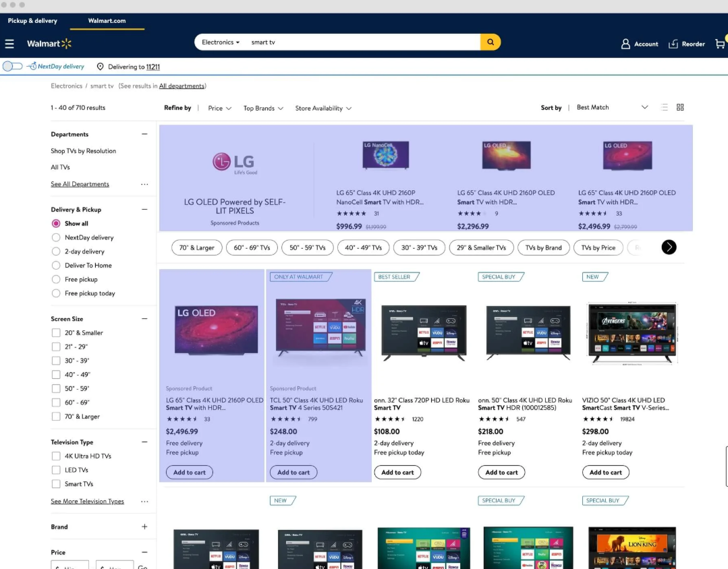Viewport: 728px width, 569px height.
Task: Select the Show all radio button
Action: (x=56, y=223)
